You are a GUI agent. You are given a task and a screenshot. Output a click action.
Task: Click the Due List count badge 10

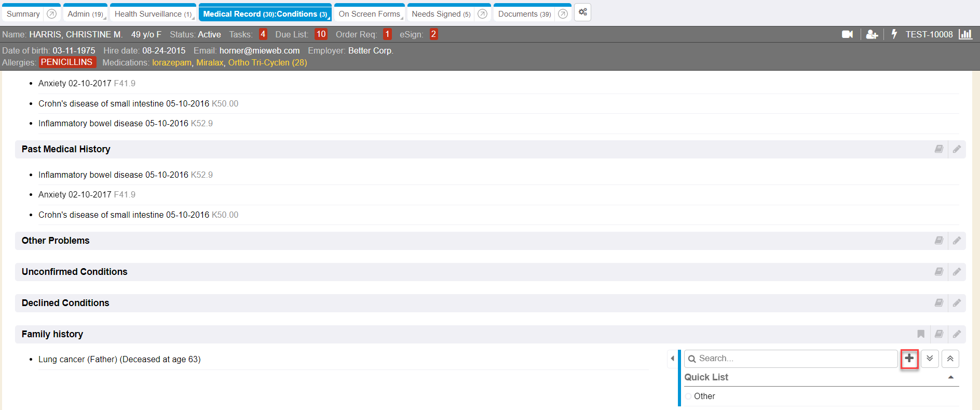click(321, 34)
